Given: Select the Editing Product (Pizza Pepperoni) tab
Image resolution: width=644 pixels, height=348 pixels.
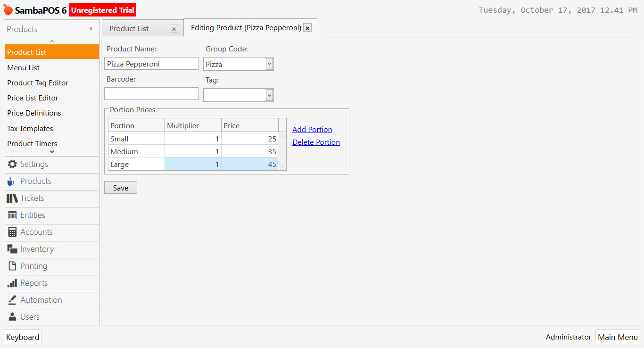Looking at the screenshot, I should tap(246, 27).
